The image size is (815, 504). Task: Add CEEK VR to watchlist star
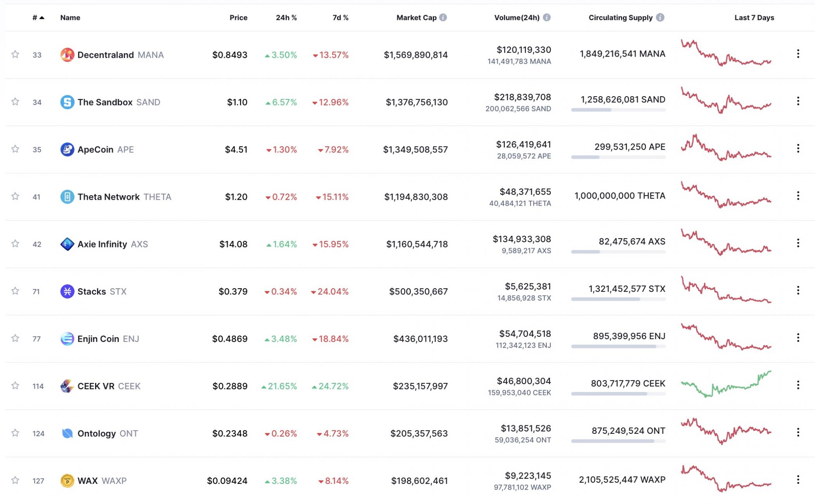click(x=15, y=386)
